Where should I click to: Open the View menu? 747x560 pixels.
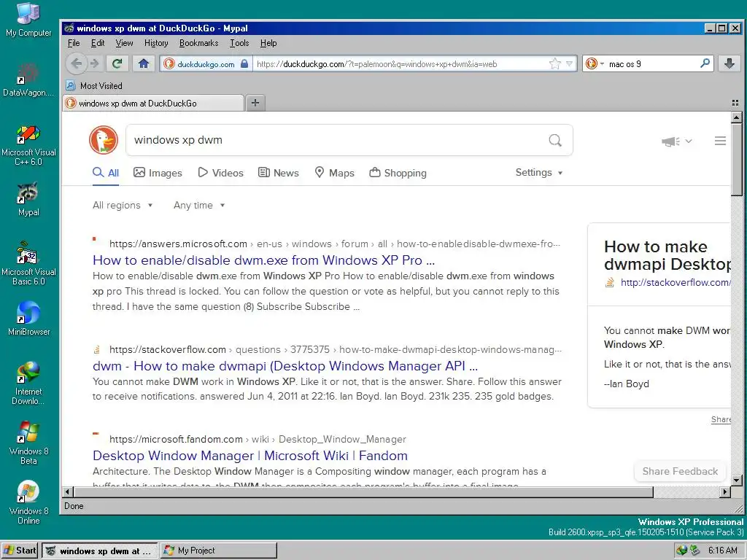pos(124,43)
